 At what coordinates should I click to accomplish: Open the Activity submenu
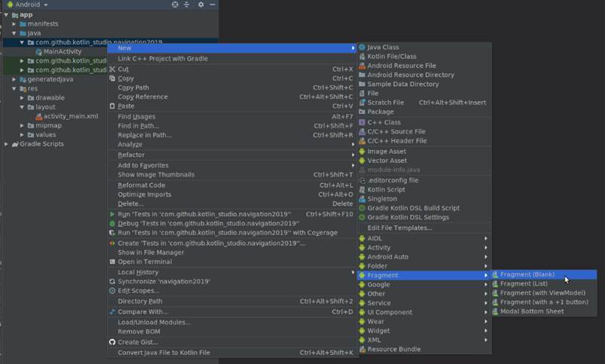pyautogui.click(x=424, y=248)
